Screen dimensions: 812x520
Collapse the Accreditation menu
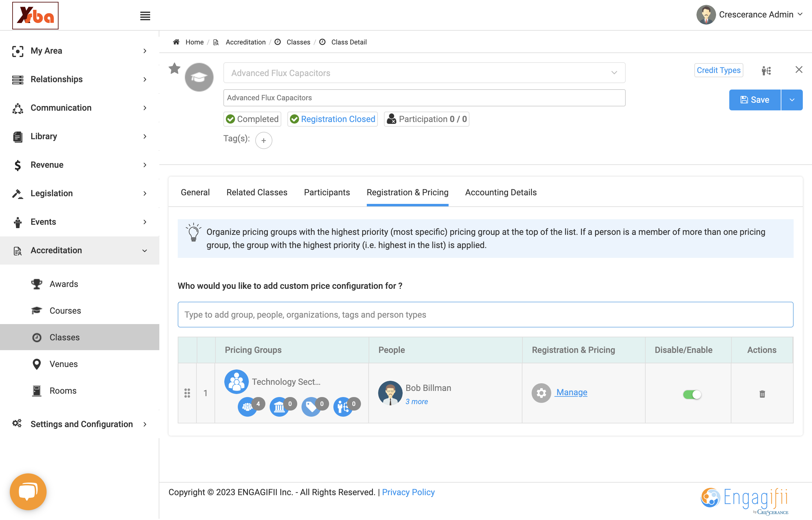click(x=80, y=250)
